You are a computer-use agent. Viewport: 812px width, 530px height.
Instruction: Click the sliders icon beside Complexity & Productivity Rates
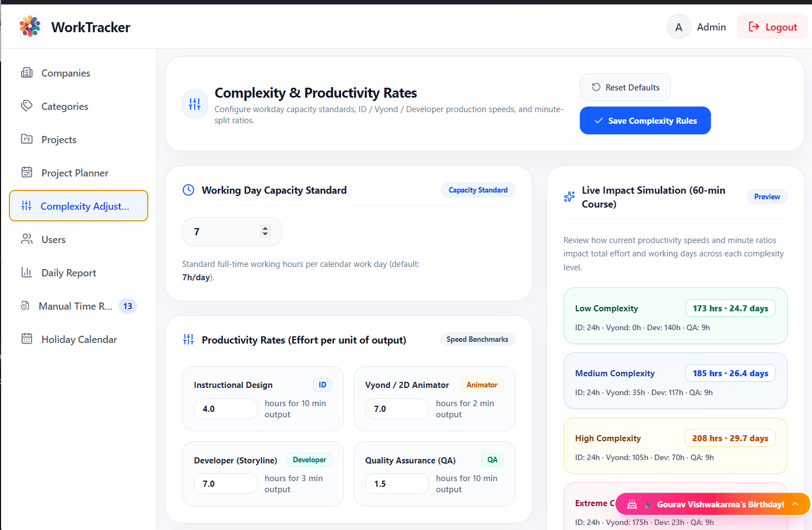(195, 104)
